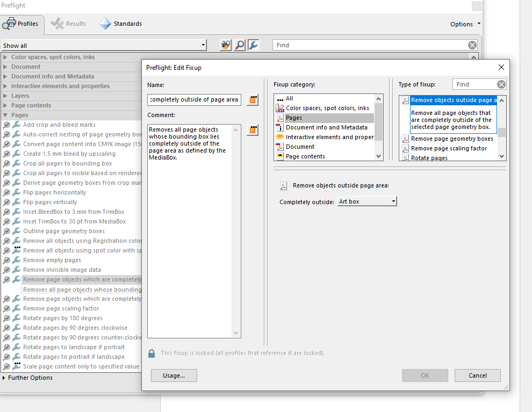Click wrench icon of Rotate pages by 180 degrees
The width and height of the screenshot is (532, 412).
tap(16, 318)
